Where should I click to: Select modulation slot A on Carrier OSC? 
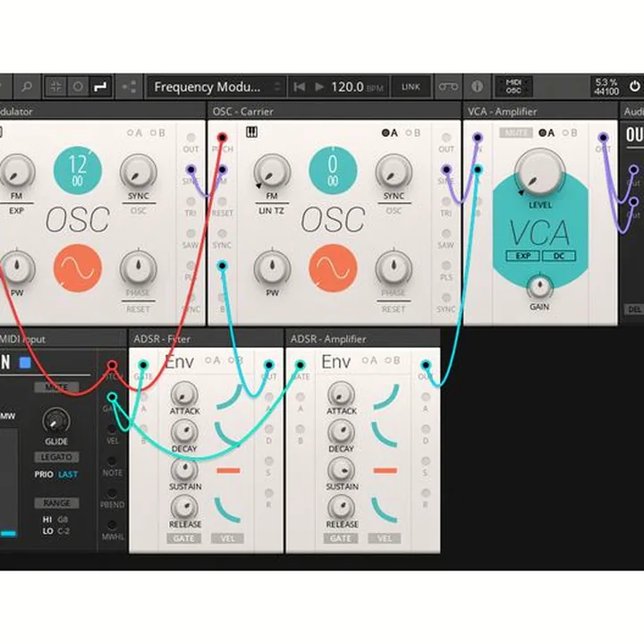(x=390, y=132)
